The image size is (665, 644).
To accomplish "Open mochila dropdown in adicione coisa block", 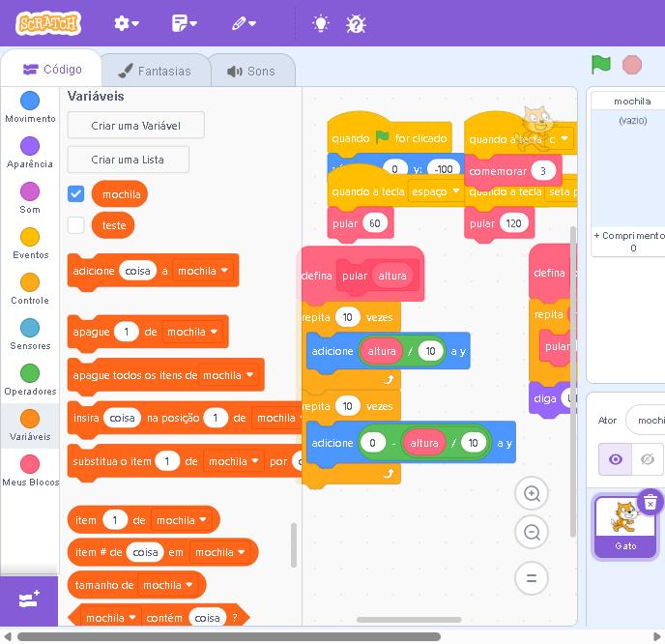I will pos(203,271).
